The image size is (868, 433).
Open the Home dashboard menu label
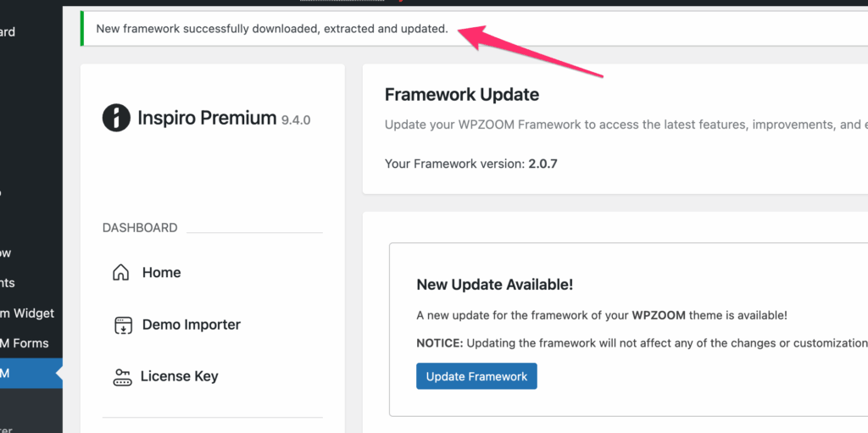[161, 273]
